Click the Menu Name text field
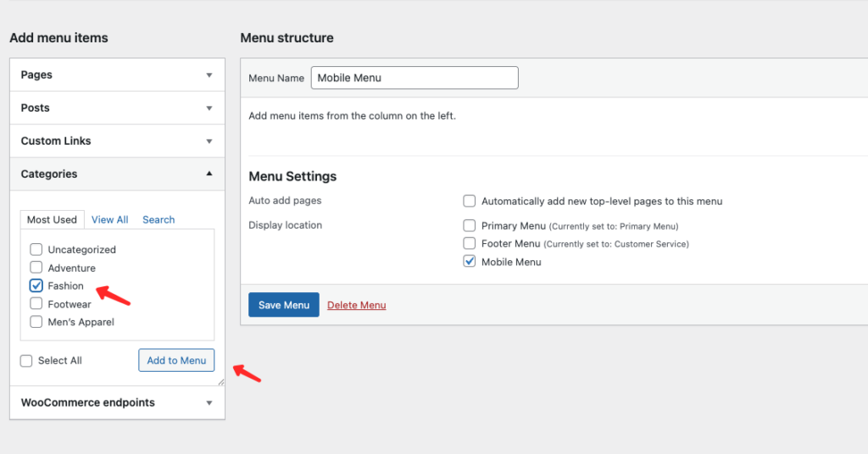The height and width of the screenshot is (454, 868). tap(415, 78)
